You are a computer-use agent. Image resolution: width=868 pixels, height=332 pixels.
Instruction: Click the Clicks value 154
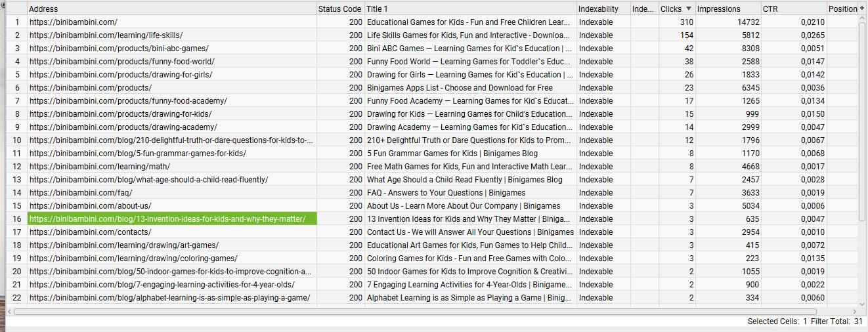687,35
